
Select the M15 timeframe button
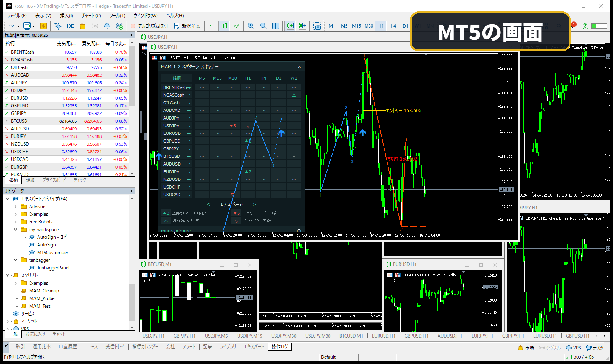pos(356,26)
